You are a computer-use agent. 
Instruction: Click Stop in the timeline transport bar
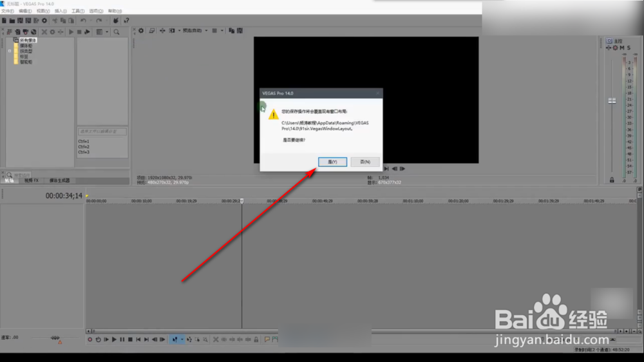[x=130, y=339]
